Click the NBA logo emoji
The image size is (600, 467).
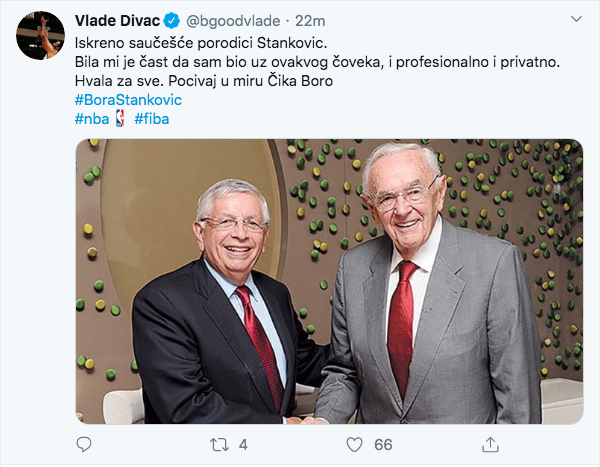point(118,119)
